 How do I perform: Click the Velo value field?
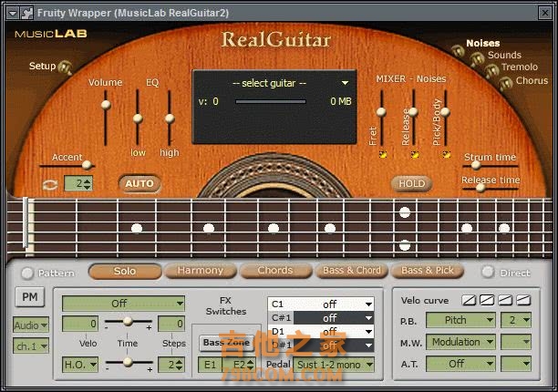[x=80, y=324]
